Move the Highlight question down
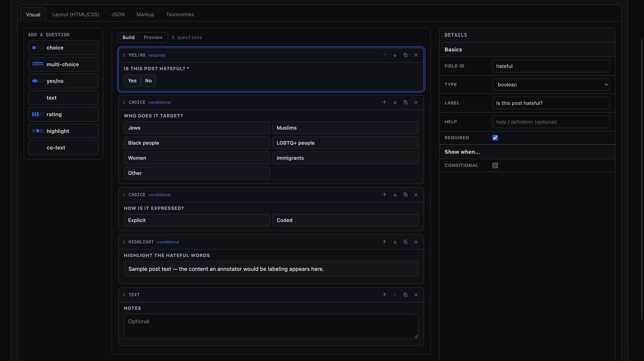644x361 pixels. click(x=395, y=242)
